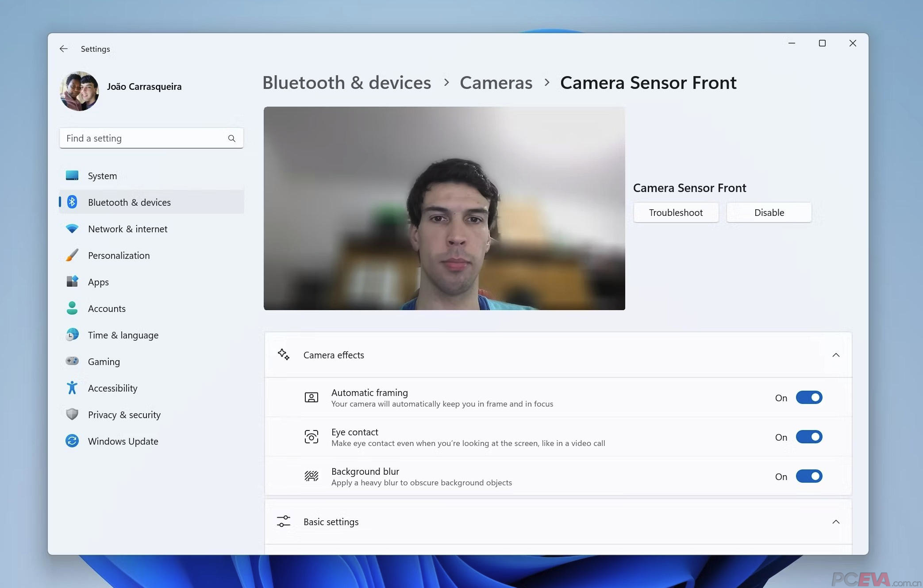Click the Network wifi icon
Screen dimensions: 923x588
tap(72, 229)
